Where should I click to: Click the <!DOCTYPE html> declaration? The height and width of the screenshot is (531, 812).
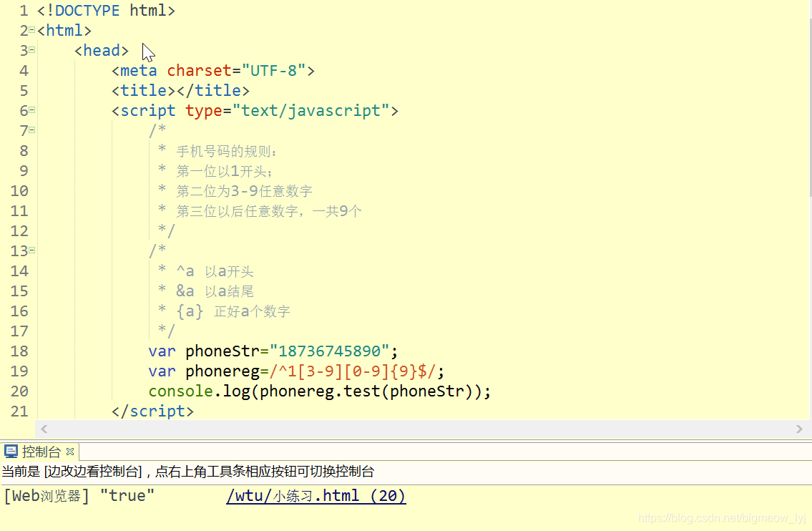click(106, 10)
